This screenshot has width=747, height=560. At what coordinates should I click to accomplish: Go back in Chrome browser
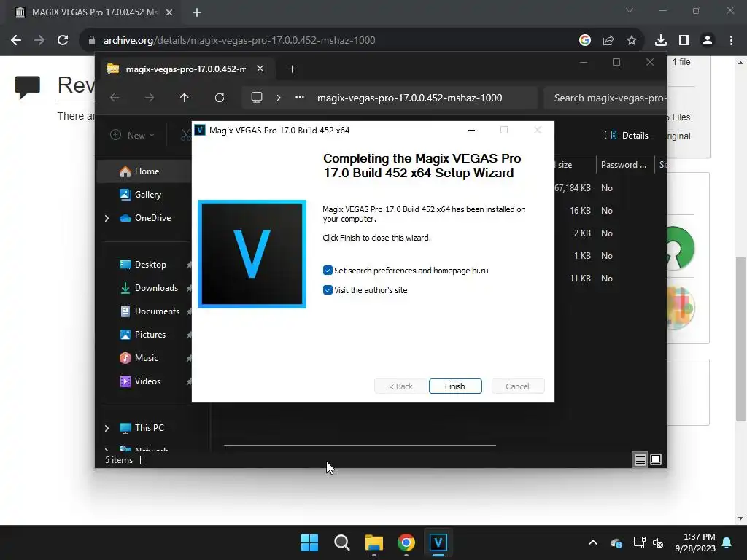click(x=16, y=40)
